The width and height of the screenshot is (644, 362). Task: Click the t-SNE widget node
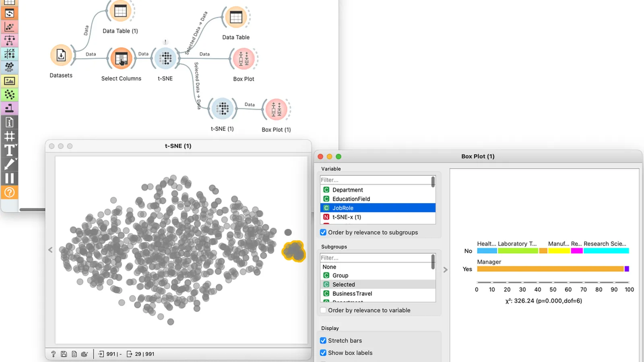pyautogui.click(x=165, y=59)
